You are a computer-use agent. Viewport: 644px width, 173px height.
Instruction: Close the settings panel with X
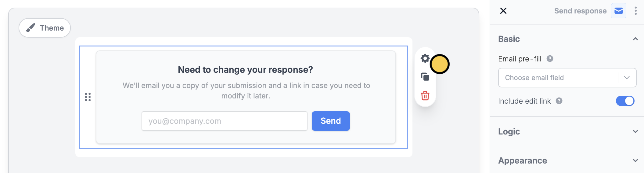503,11
